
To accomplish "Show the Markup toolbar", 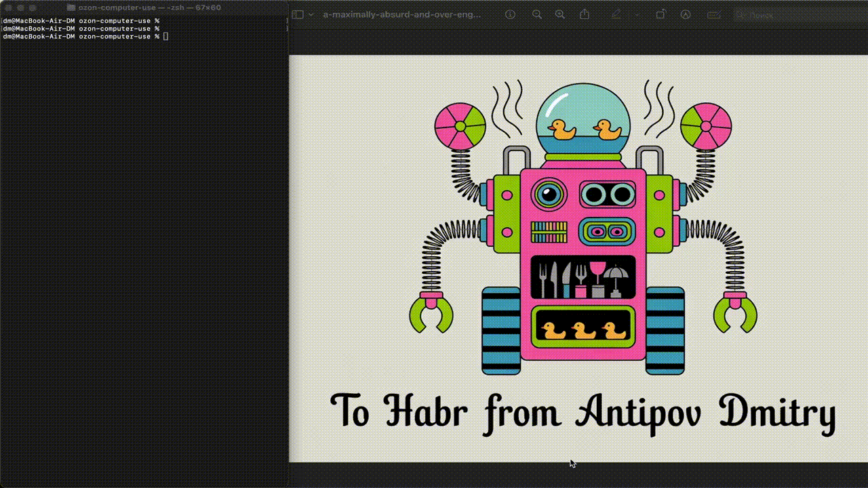I will click(x=686, y=14).
